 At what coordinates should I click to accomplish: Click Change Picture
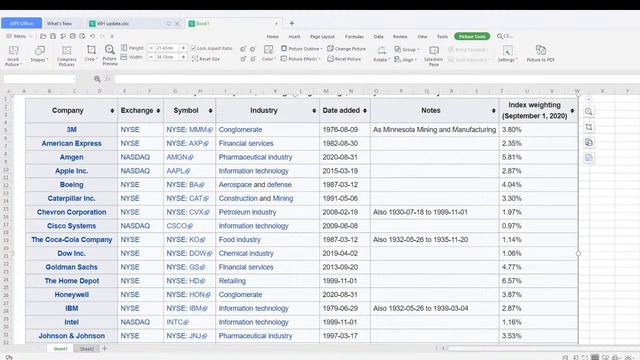click(346, 49)
